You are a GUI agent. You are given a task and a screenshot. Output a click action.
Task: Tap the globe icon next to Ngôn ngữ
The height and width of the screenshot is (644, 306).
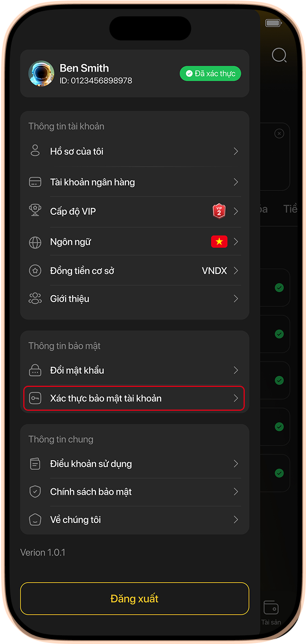pyautogui.click(x=35, y=243)
